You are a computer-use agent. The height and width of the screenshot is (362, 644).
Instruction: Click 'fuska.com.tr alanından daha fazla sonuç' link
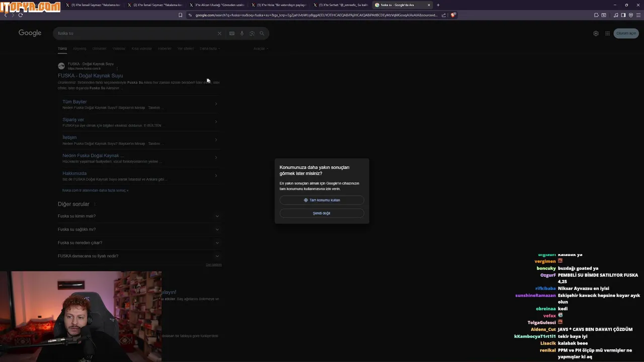click(x=95, y=191)
